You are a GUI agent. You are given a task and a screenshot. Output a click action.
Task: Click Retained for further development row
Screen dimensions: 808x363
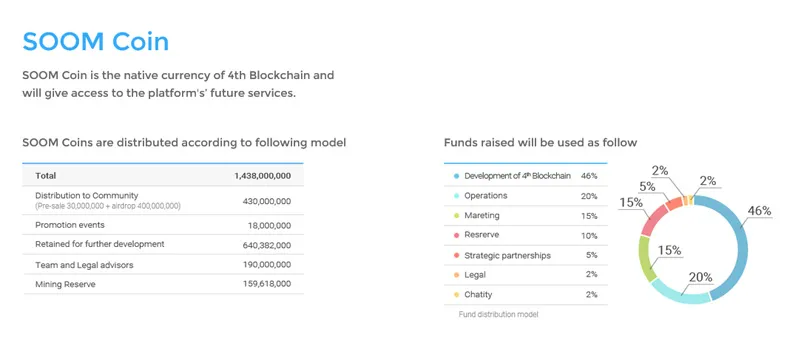click(x=163, y=244)
